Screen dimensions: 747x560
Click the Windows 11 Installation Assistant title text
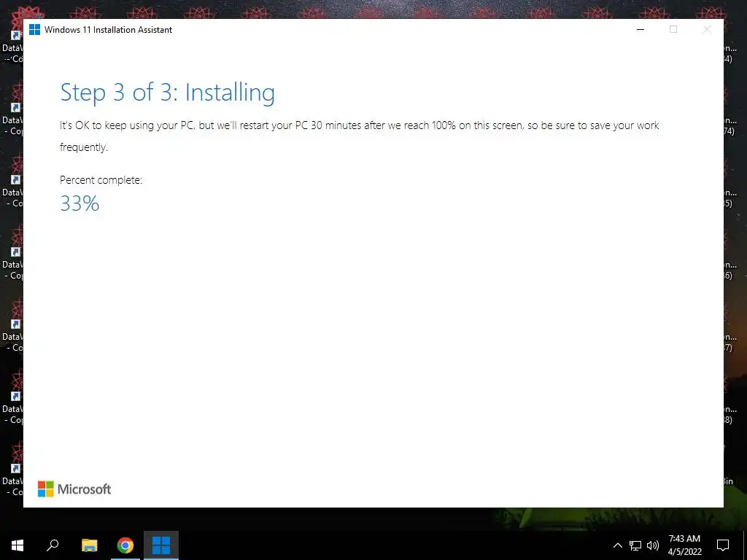pyautogui.click(x=108, y=29)
